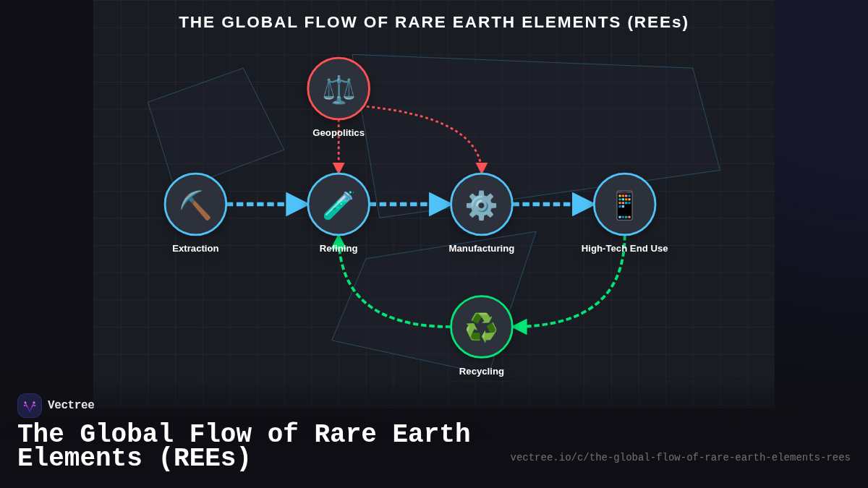Screen dimensions: 868x488
Task: Click the Vectree logo icon
Action: point(30,405)
